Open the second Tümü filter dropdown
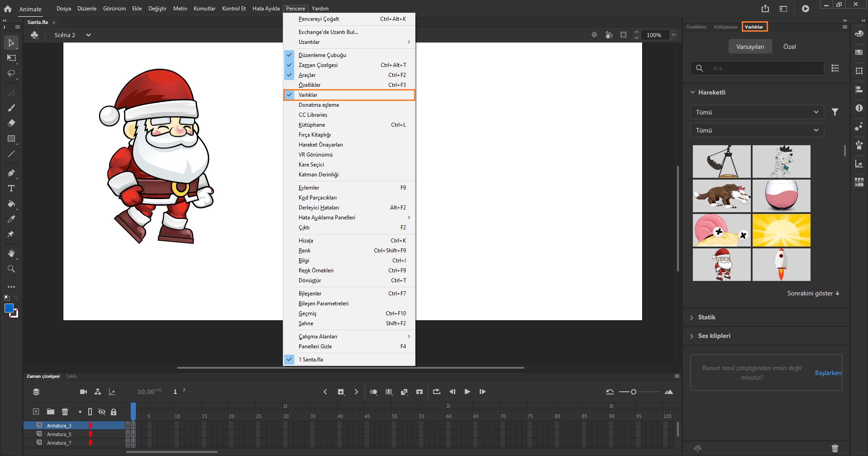868x456 pixels. [x=757, y=130]
